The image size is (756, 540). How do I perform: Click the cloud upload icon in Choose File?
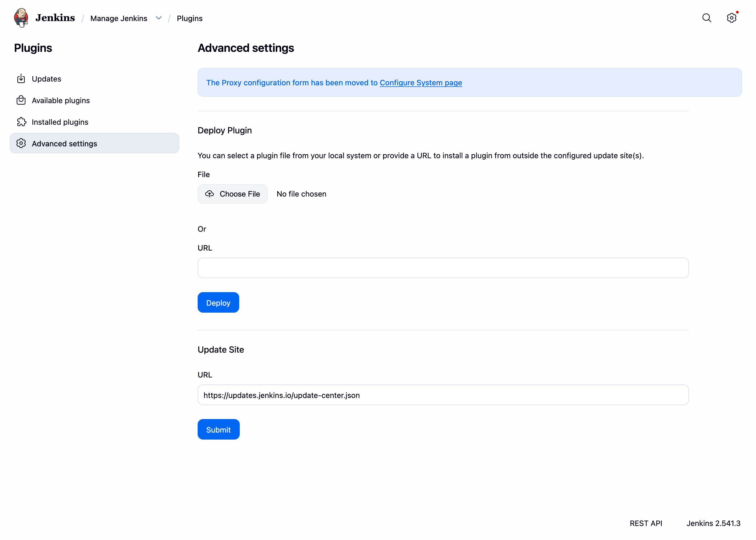(x=210, y=194)
